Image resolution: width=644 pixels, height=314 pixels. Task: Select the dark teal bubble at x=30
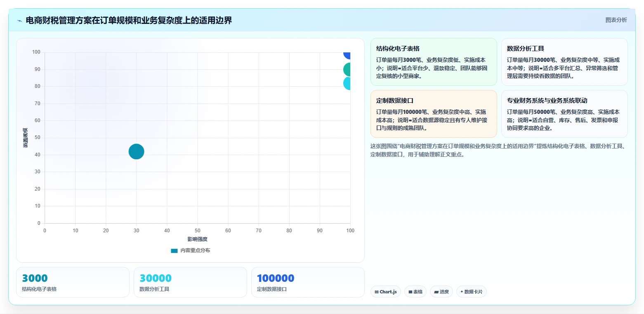point(136,151)
